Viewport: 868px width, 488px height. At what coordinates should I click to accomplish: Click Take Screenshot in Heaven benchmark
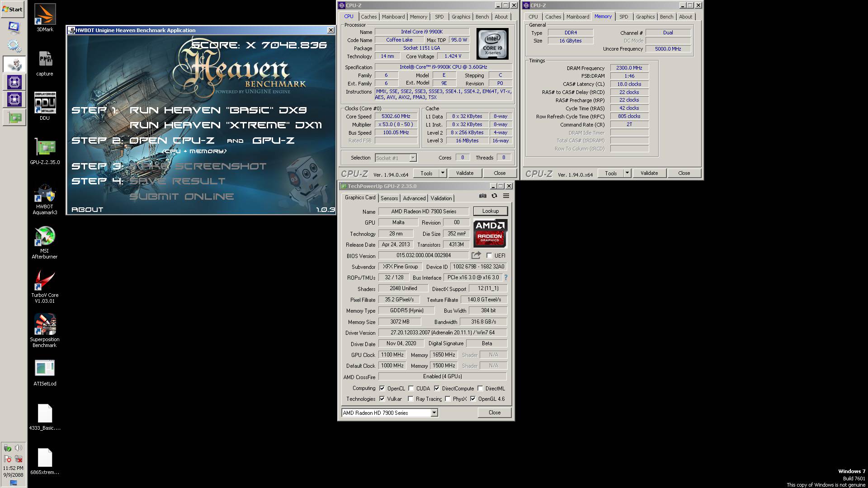pyautogui.click(x=198, y=167)
